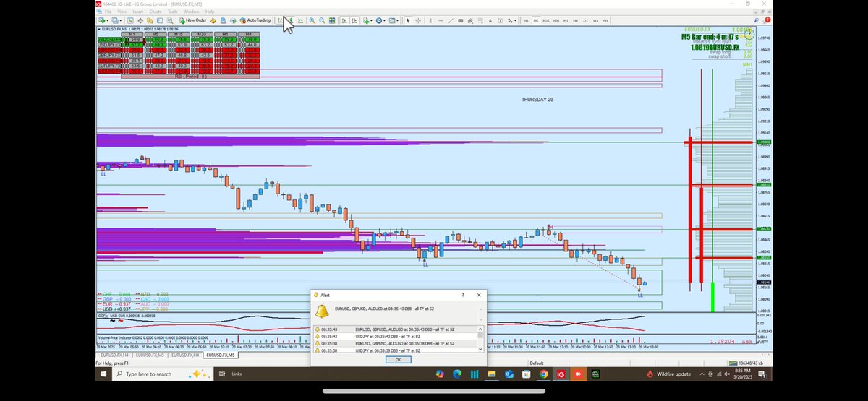The width and height of the screenshot is (868, 401).
Task: Toggle the Market Watch window icon
Action: tap(130, 20)
